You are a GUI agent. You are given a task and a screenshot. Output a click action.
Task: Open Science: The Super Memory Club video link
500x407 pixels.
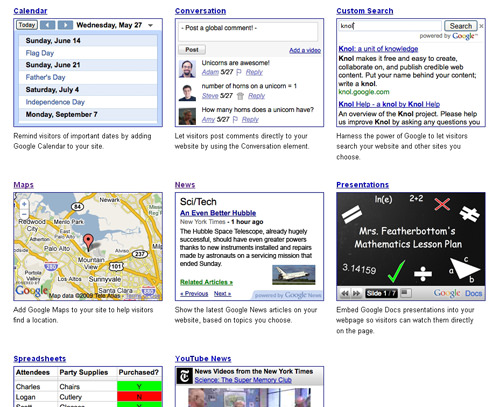point(243,380)
